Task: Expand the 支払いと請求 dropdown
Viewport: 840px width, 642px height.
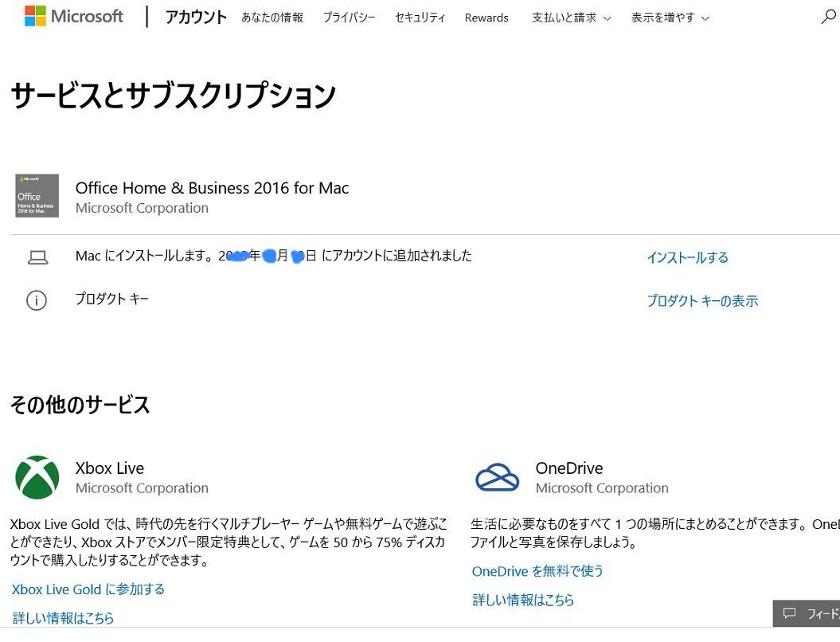Action: (571, 18)
